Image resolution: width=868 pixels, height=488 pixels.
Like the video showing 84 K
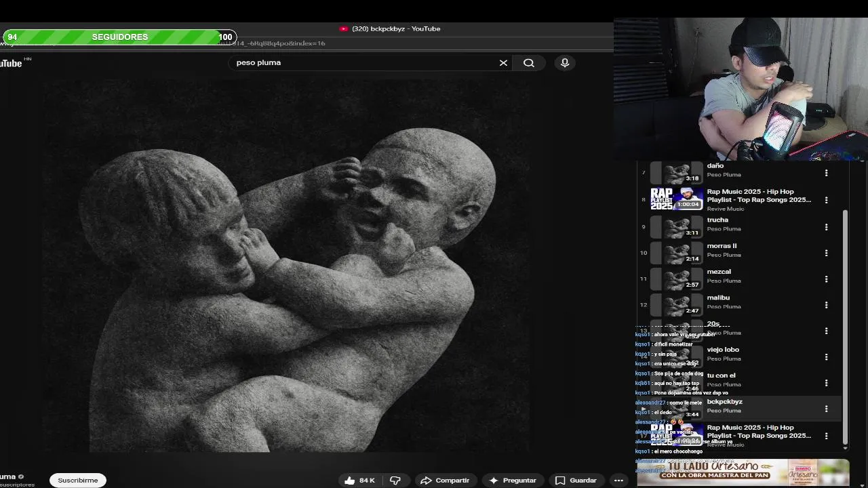click(359, 481)
